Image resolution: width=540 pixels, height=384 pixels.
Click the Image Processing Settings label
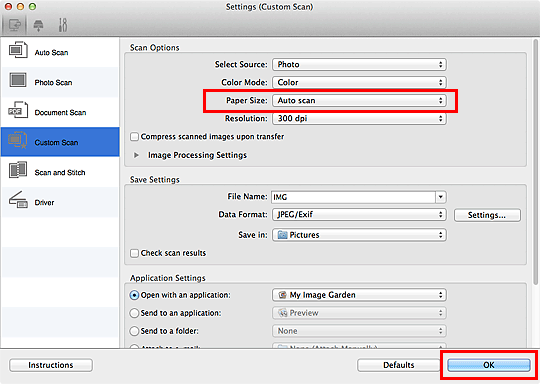[197, 155]
